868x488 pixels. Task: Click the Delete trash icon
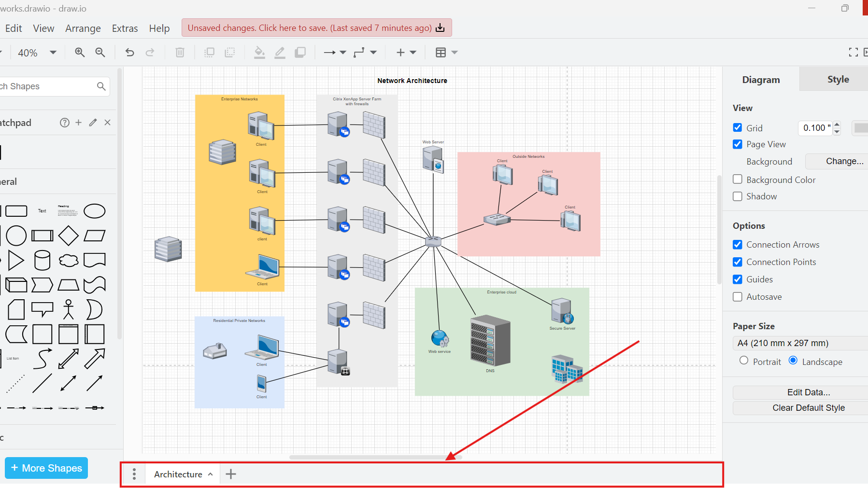coord(180,52)
